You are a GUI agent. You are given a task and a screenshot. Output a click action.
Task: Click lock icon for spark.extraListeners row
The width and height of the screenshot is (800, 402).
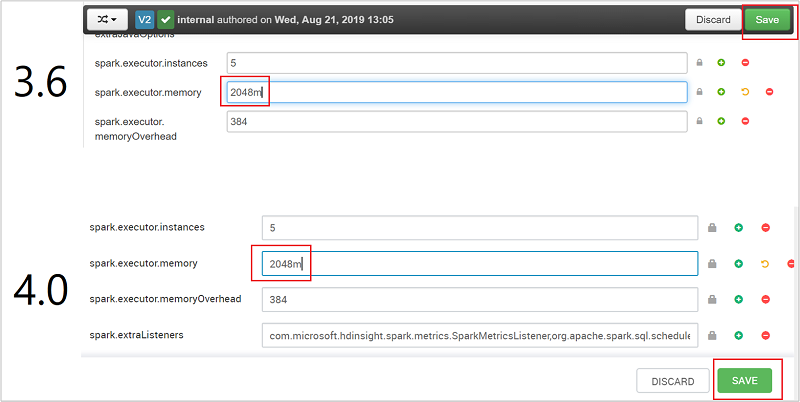pos(712,336)
